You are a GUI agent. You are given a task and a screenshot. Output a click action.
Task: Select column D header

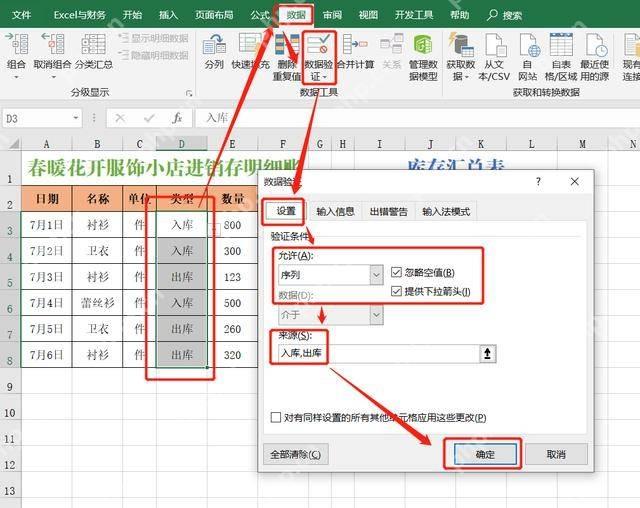point(182,144)
